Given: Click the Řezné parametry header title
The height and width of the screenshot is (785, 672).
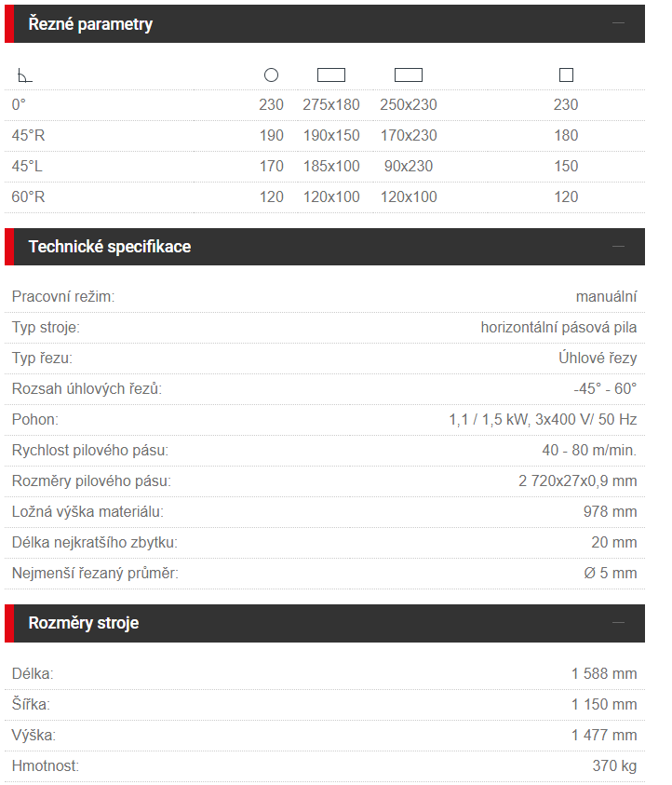Looking at the screenshot, I should 90,24.
